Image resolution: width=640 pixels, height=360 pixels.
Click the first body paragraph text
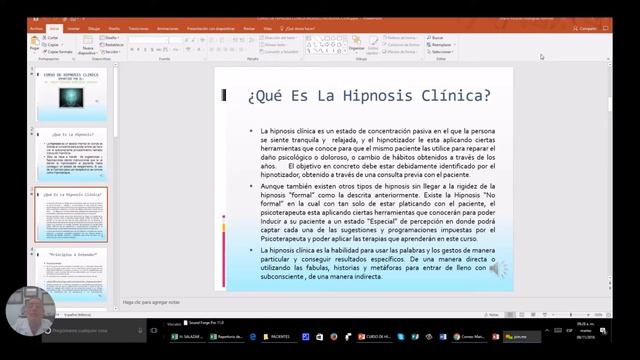tap(378, 153)
